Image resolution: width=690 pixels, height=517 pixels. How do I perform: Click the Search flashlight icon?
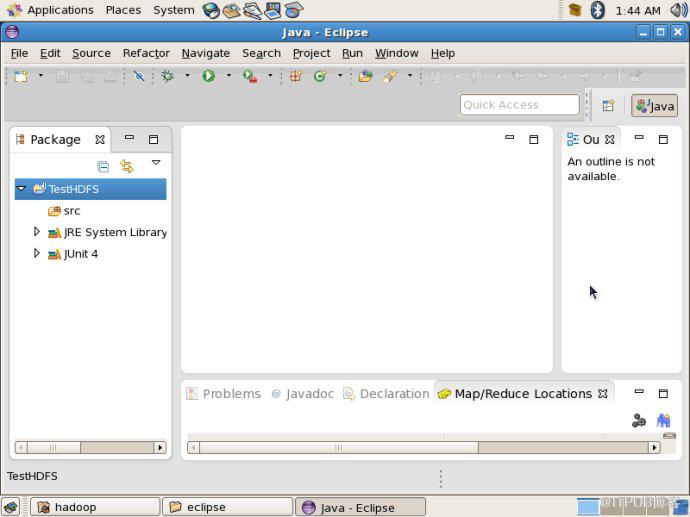pyautogui.click(x=389, y=76)
